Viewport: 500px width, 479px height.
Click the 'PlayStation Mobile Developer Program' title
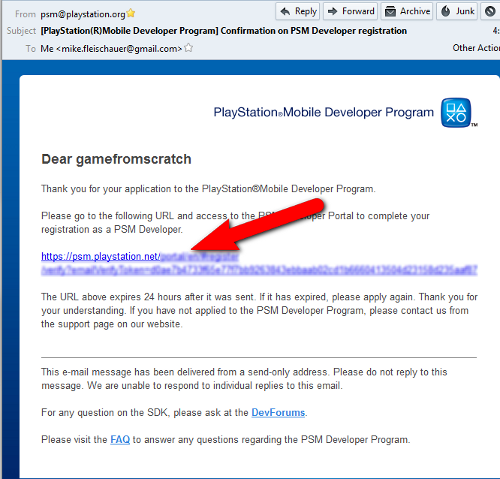(323, 113)
